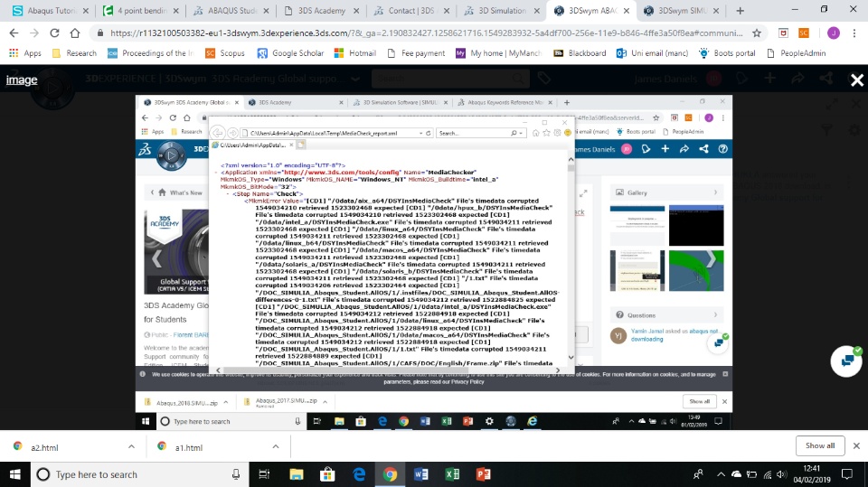Open the Scopus bookmark

click(225, 53)
